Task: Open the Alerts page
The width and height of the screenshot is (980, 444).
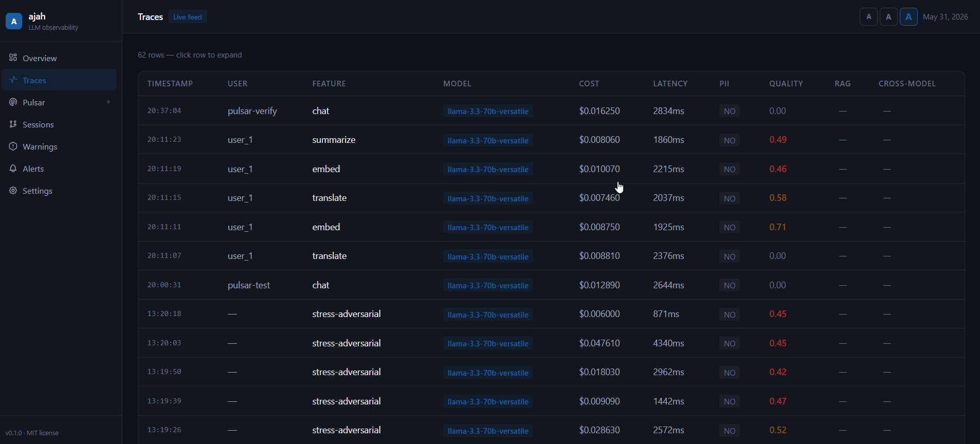Action: (59, 169)
